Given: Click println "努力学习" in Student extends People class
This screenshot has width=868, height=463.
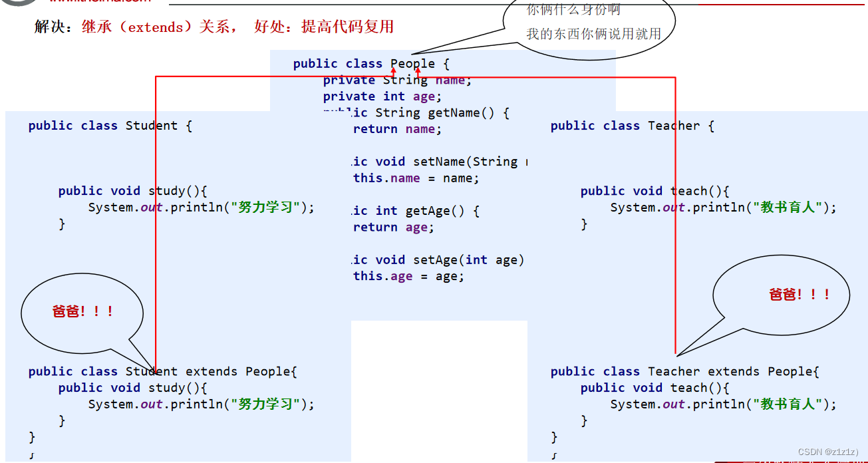Looking at the screenshot, I should pos(202,404).
